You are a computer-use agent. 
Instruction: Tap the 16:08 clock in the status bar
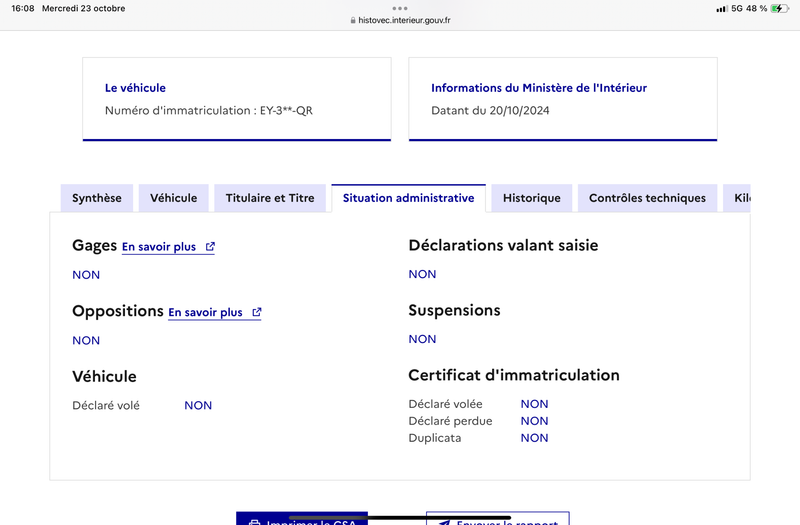(23, 8)
